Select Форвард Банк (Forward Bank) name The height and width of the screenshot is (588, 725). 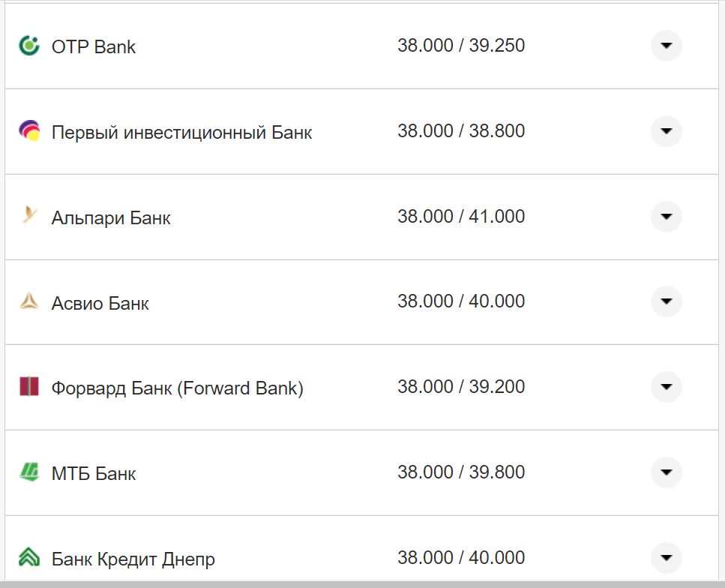pyautogui.click(x=177, y=388)
